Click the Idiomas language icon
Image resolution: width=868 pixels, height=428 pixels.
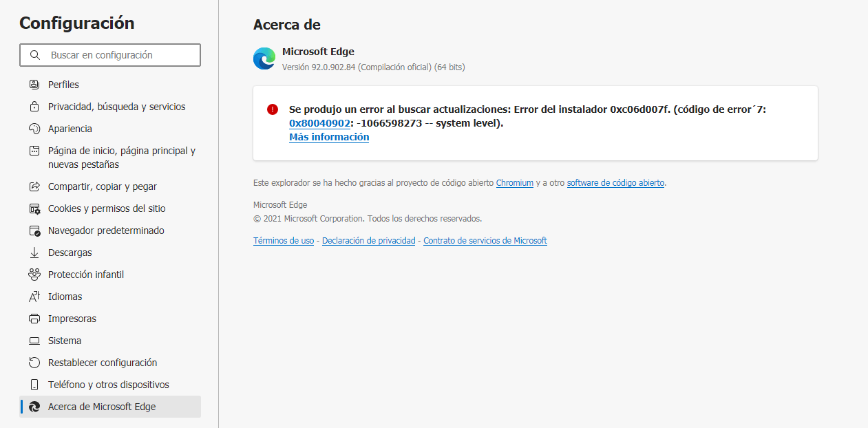point(34,297)
